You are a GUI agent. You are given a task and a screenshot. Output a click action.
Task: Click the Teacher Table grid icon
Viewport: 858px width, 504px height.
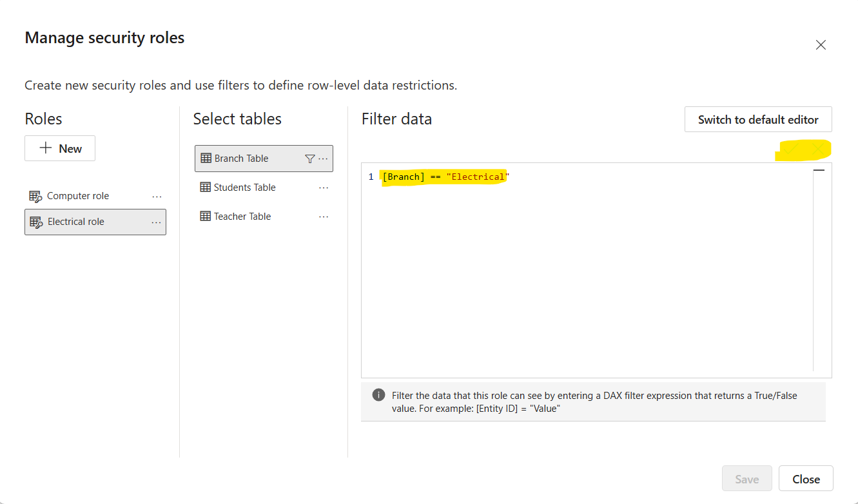point(205,217)
